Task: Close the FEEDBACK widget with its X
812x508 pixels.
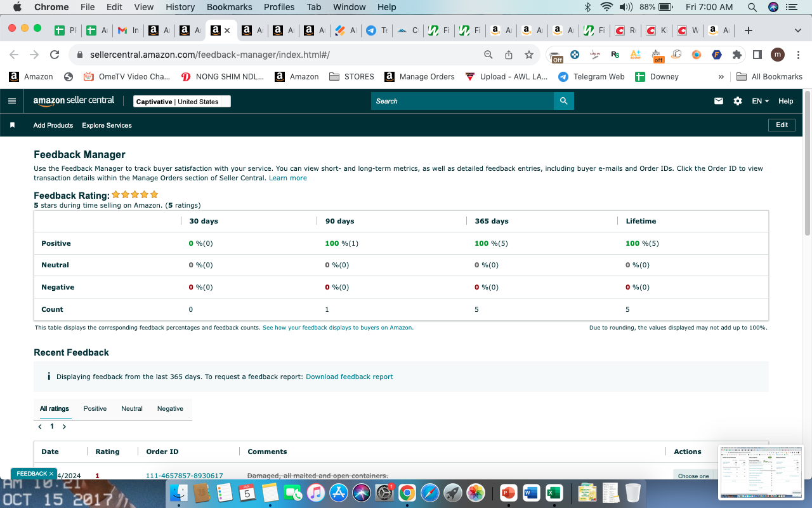Action: click(x=51, y=474)
